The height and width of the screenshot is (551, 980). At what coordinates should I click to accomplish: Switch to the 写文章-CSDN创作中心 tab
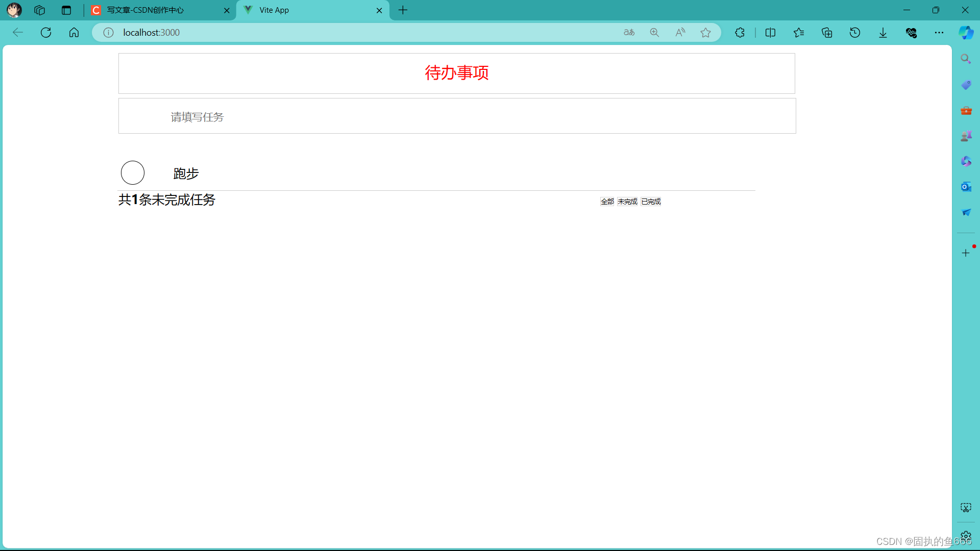tap(153, 10)
